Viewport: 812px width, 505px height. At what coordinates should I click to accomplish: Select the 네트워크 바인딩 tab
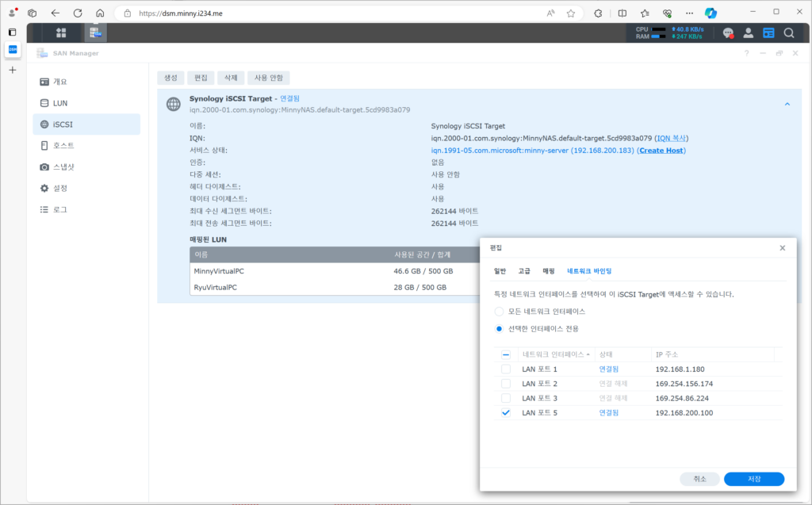[x=589, y=271]
